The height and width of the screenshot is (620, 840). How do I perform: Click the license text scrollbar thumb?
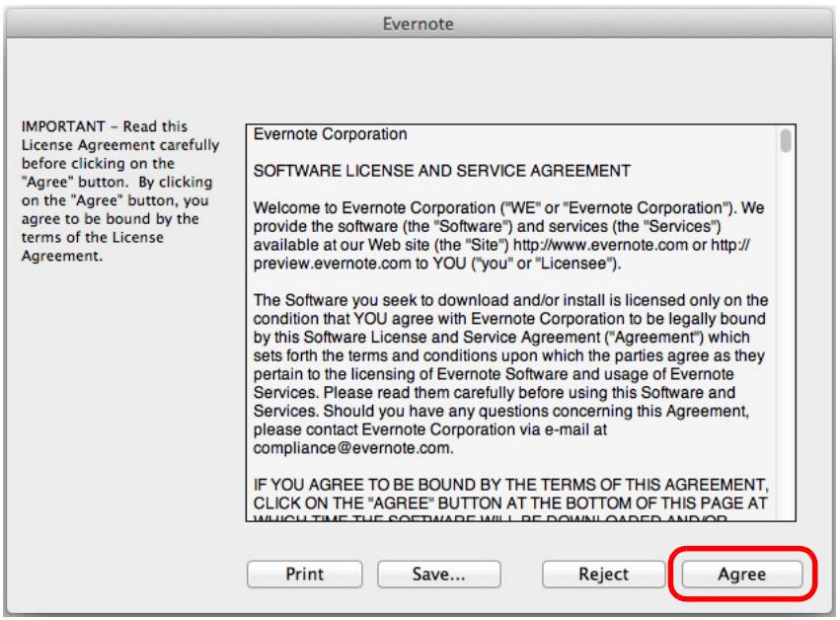(786, 141)
